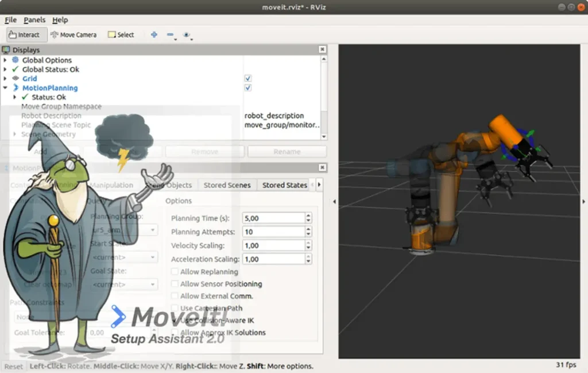This screenshot has height=373, width=588.
Task: Toggle the Grid display checkbox
Action: (247, 78)
